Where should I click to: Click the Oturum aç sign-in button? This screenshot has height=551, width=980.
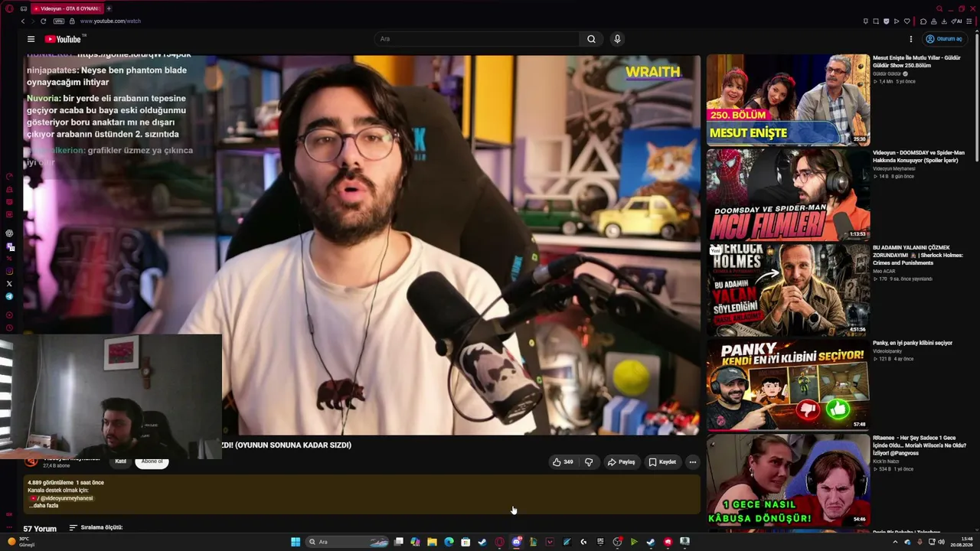point(943,39)
